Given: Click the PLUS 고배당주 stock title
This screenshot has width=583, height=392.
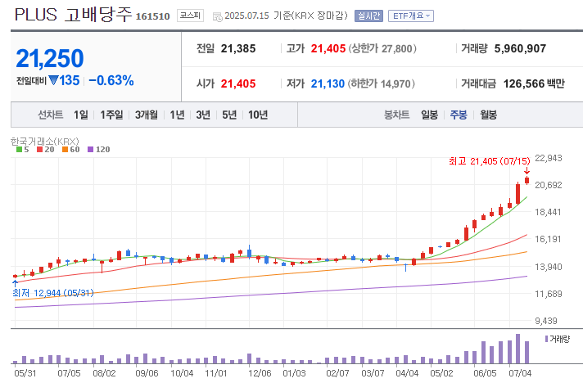Looking at the screenshot, I should (x=72, y=15).
